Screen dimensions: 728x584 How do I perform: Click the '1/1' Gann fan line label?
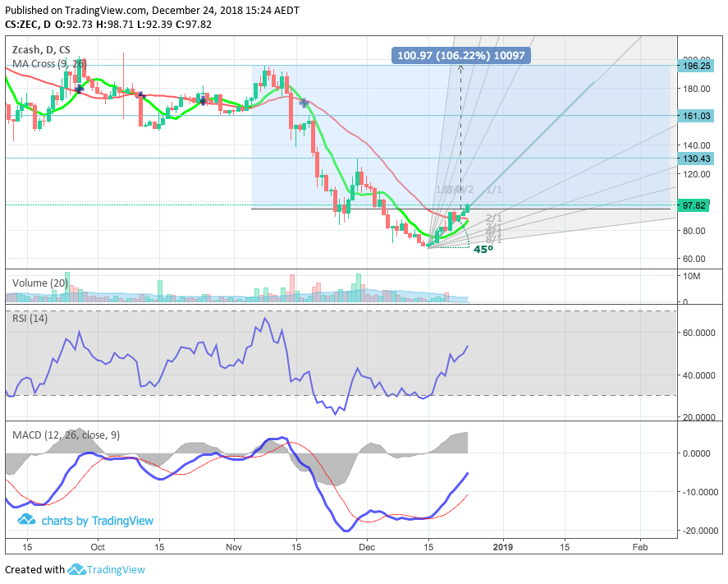[x=493, y=190]
